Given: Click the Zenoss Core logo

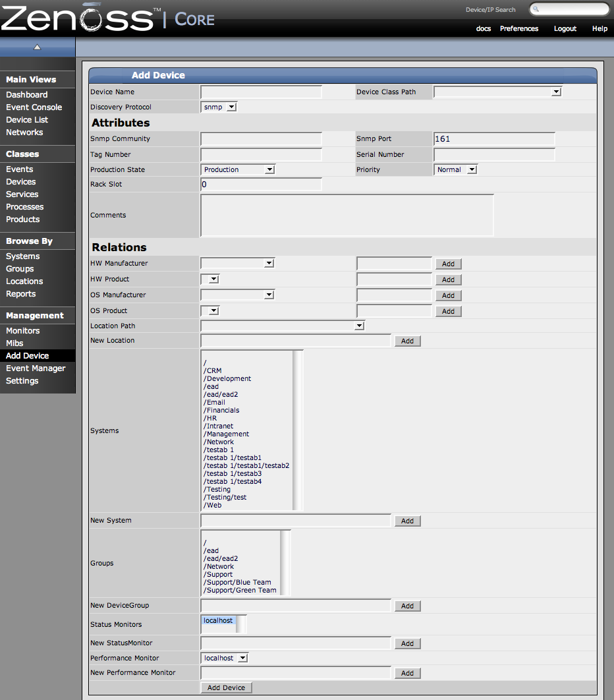Looking at the screenshot, I should [107, 18].
